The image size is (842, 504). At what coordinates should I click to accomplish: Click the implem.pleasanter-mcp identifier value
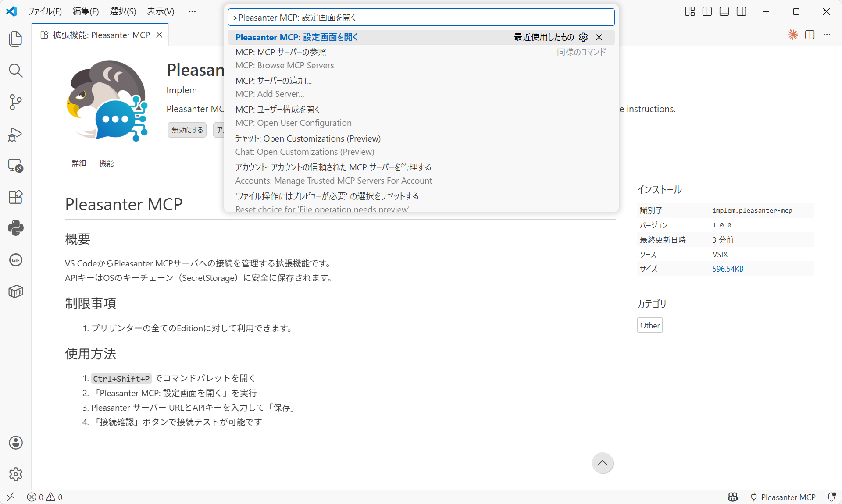pyautogui.click(x=752, y=210)
